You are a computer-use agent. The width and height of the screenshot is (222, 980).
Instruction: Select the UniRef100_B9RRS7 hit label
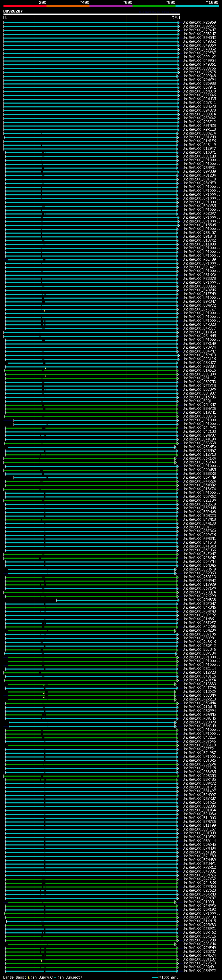pyautogui.click(x=199, y=26)
